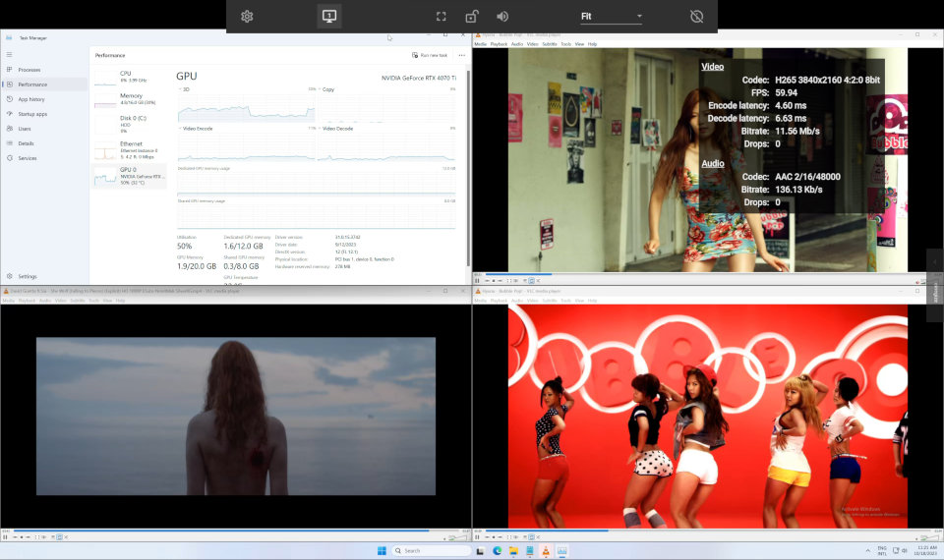Screen dimensions: 944x560
Task: Open Processes page in Task Manager
Action: [29, 70]
